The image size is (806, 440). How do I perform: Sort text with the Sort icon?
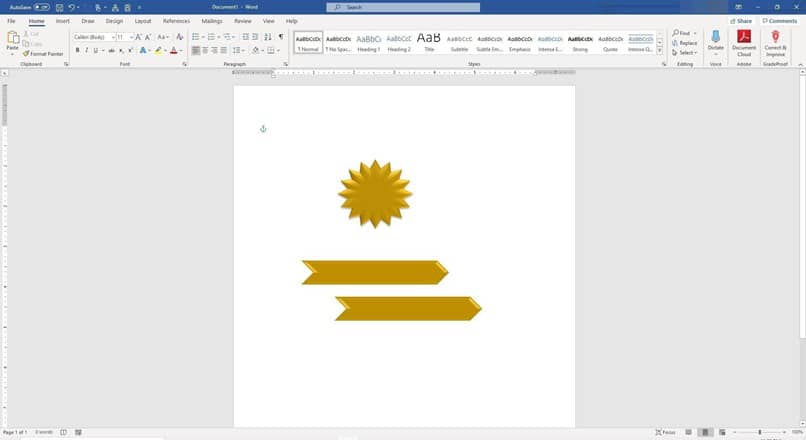[268, 37]
